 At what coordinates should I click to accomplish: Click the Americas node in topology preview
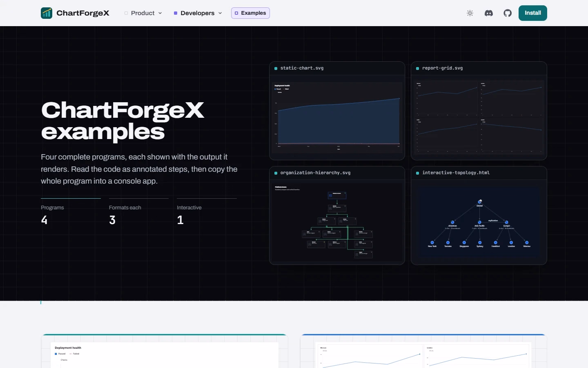point(452,222)
